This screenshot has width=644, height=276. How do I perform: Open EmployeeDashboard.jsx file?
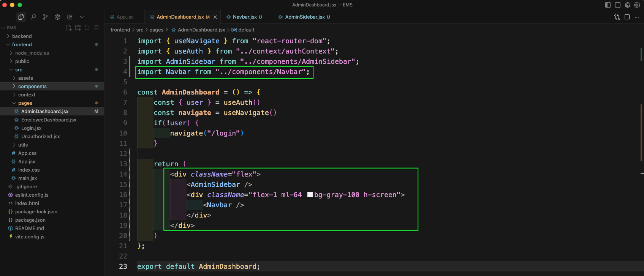click(49, 120)
